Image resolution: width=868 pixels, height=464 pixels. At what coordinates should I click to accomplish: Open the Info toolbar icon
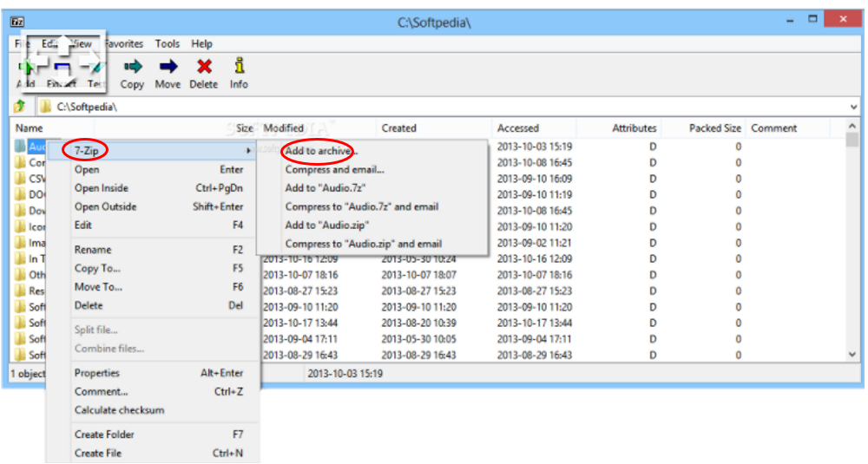pyautogui.click(x=239, y=67)
